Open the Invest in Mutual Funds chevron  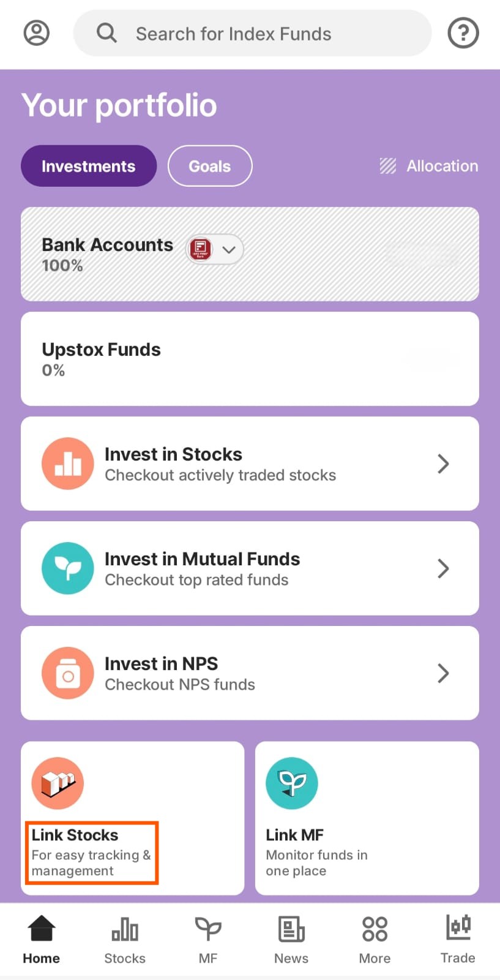tap(444, 568)
